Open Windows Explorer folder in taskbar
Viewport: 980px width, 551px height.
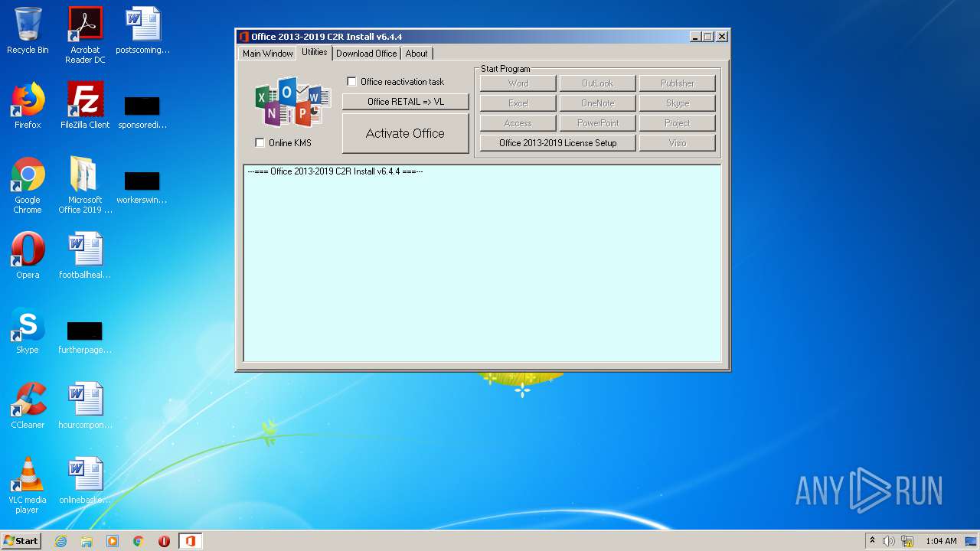tap(87, 541)
